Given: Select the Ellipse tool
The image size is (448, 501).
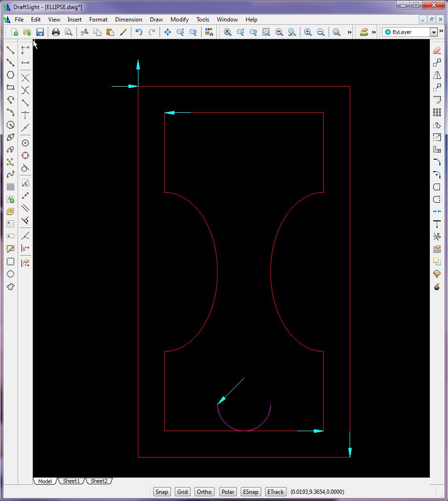Looking at the screenshot, I should [11, 137].
